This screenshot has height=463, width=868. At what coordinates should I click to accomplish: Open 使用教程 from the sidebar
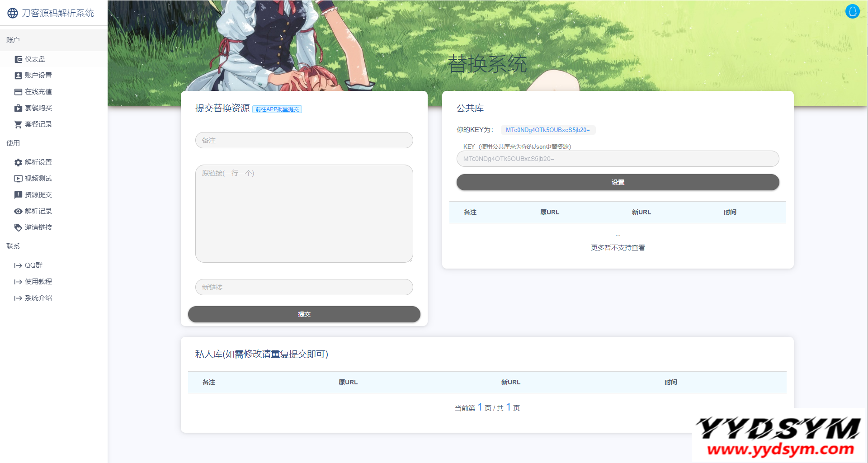53,282
